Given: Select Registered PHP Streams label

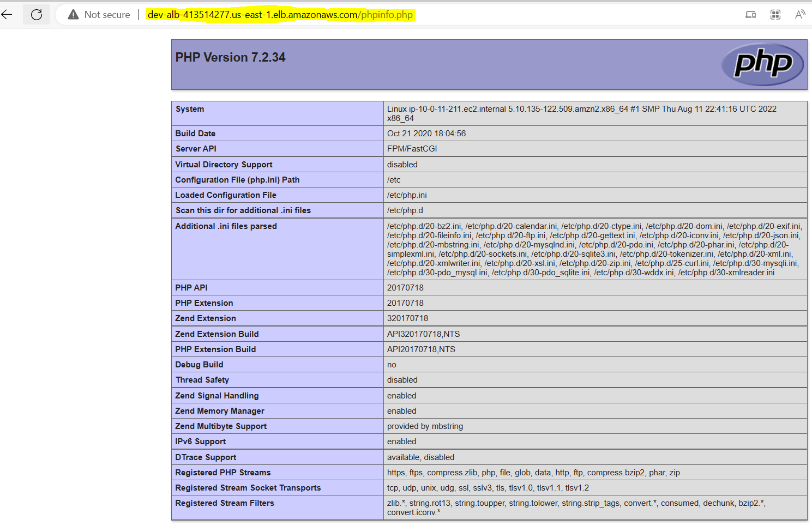Looking at the screenshot, I should (223, 473).
